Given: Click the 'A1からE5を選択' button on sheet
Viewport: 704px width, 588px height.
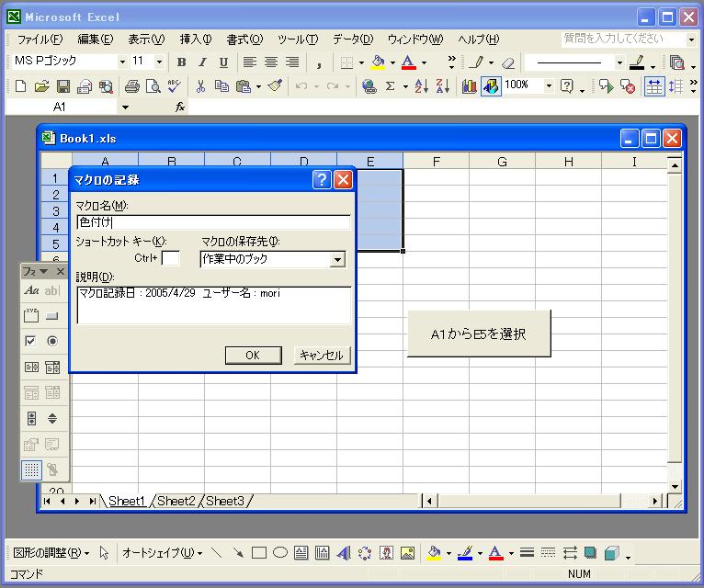Looking at the screenshot, I should click(479, 334).
